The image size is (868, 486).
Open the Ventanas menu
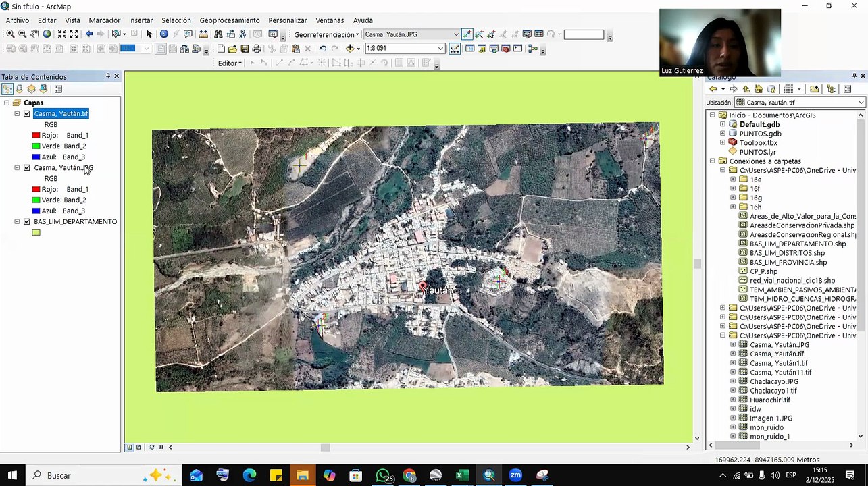(330, 20)
